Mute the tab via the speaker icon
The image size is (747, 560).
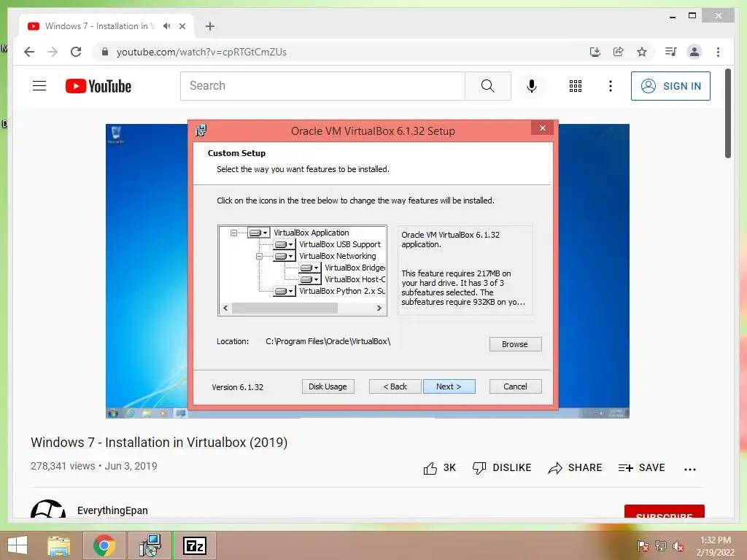point(166,26)
